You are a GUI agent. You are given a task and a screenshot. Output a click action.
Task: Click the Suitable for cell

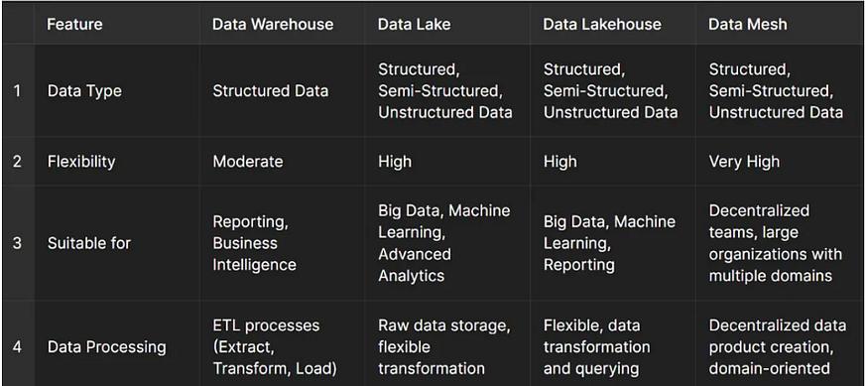click(88, 243)
